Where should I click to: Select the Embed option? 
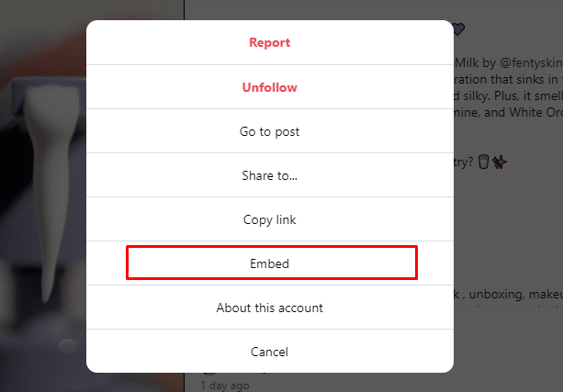[x=269, y=263]
